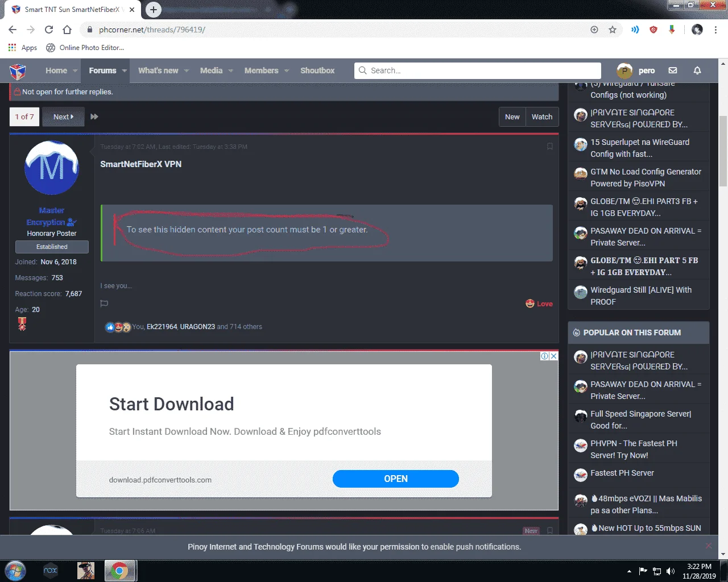Image resolution: width=728 pixels, height=582 pixels.
Task: Open the conversations envelope icon
Action: [x=673, y=70]
